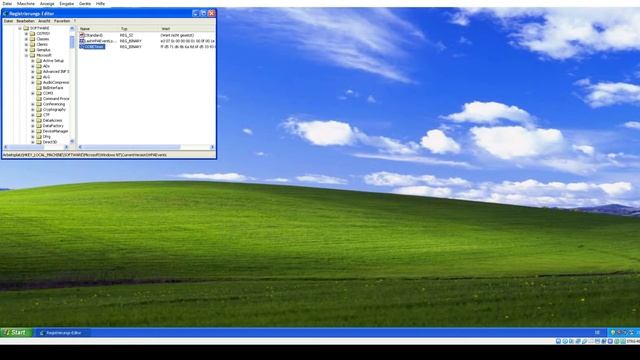Viewport: 640px width, 360px height.
Task: Select the Classes key label
Action: [x=43, y=39]
